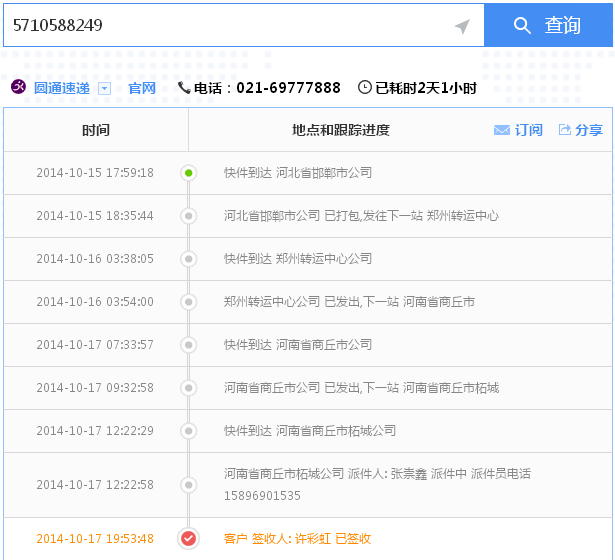Click the share arrow icon
This screenshot has height=560, width=615.
(x=565, y=129)
